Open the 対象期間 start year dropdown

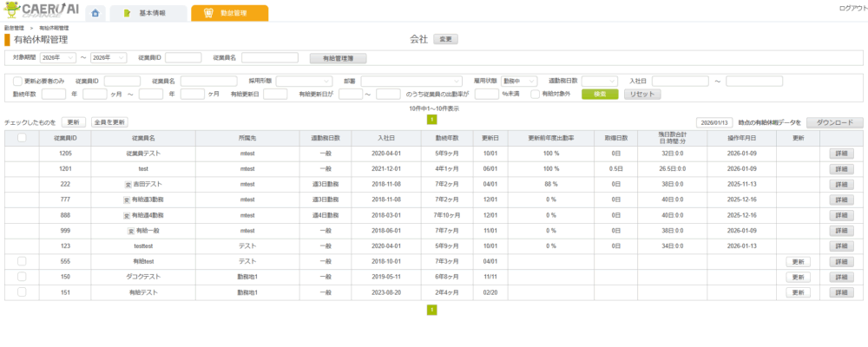pos(58,57)
